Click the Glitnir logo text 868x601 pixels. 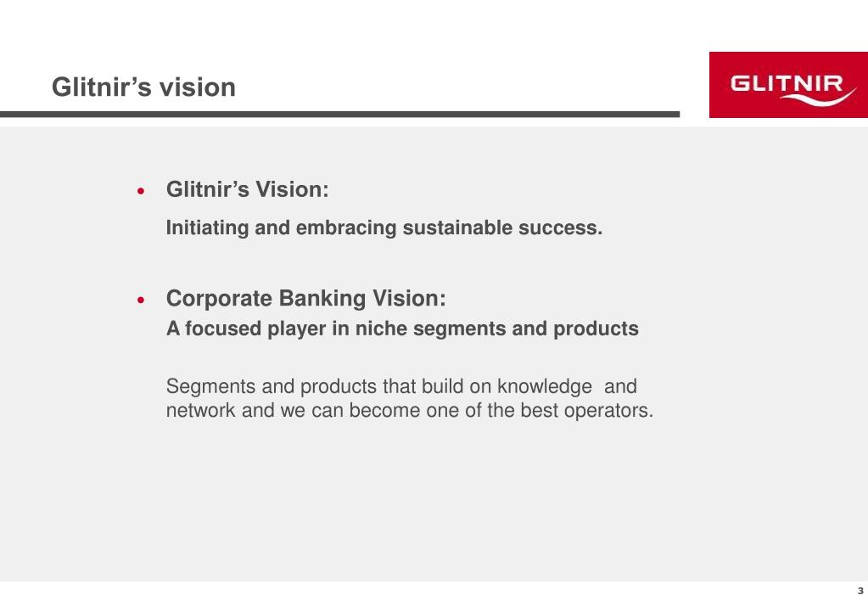point(786,84)
